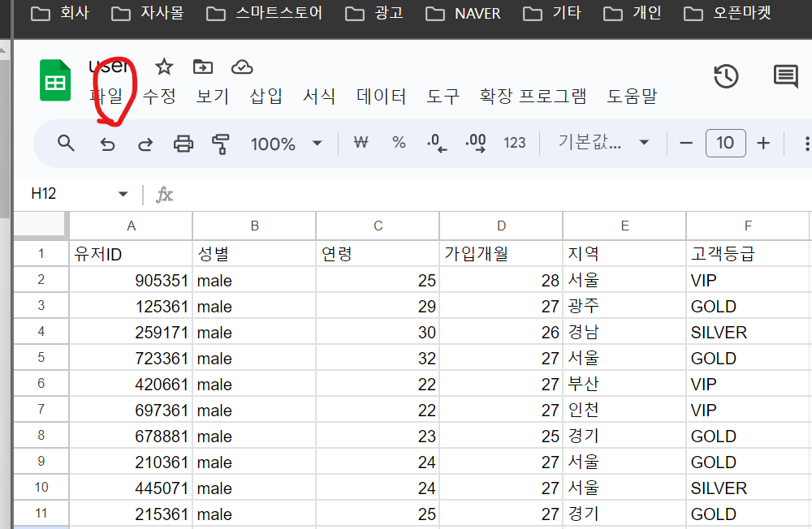Open the 도움말 menu
The image size is (812, 529).
point(632,97)
